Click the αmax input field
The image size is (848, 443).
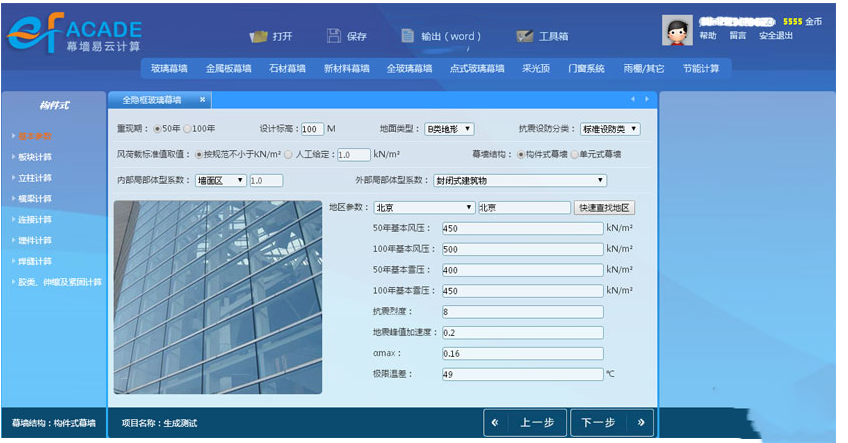[522, 353]
